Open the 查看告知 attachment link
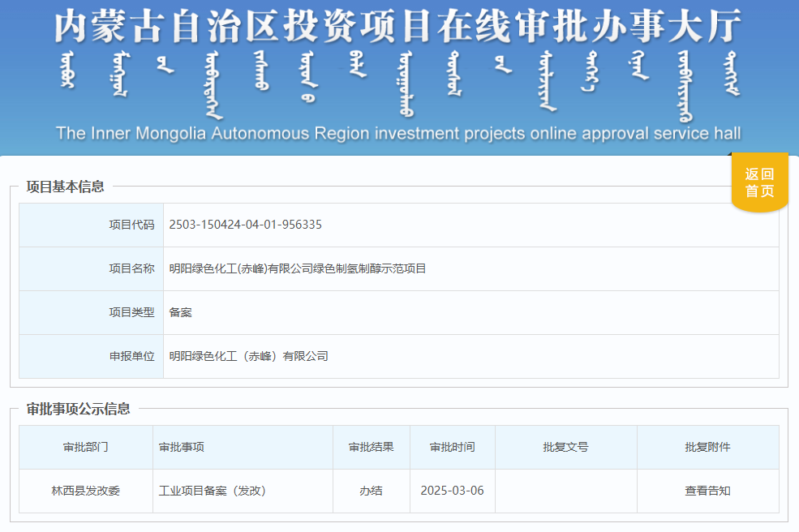This screenshot has height=532, width=799. click(x=707, y=491)
